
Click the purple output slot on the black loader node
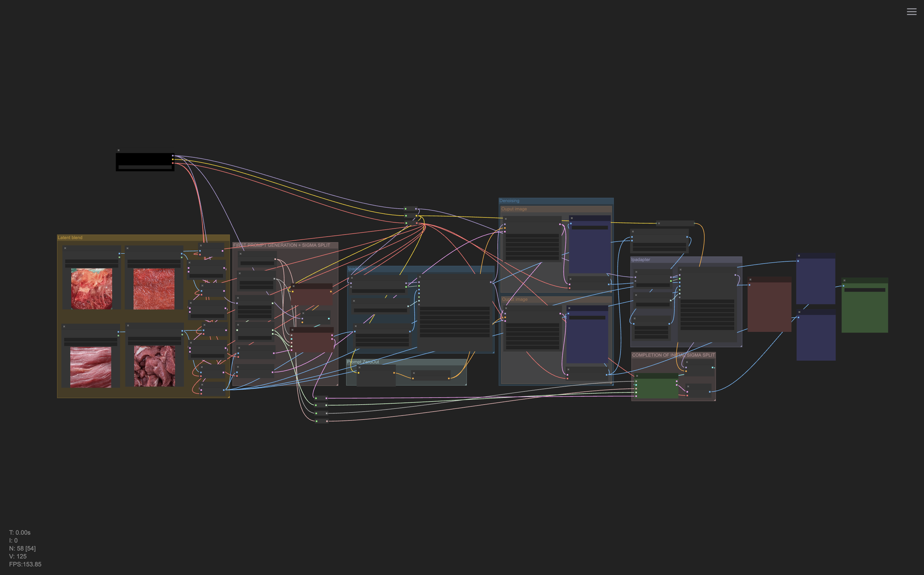click(173, 155)
